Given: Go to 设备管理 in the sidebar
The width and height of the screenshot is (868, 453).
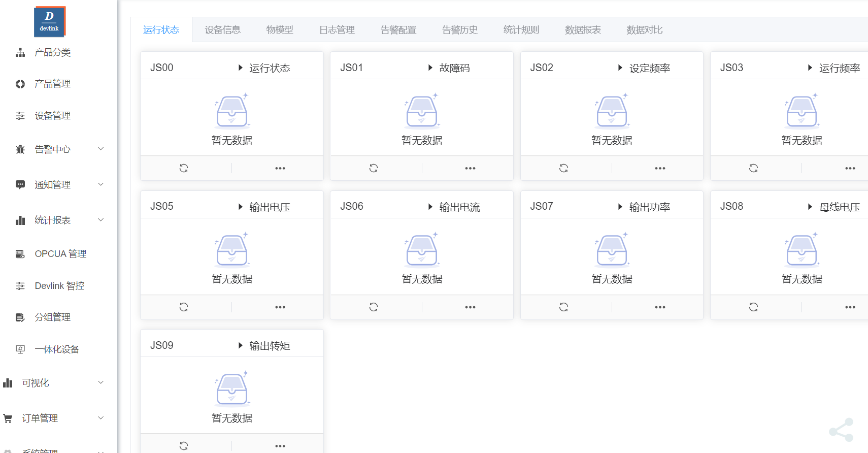Looking at the screenshot, I should [52, 116].
